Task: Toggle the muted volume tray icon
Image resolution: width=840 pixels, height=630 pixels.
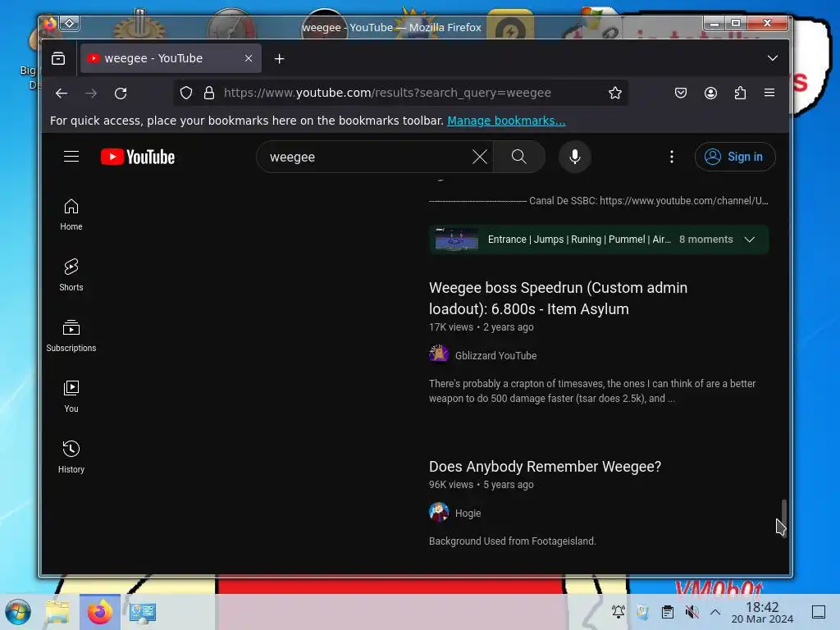Action: pyautogui.click(x=692, y=612)
